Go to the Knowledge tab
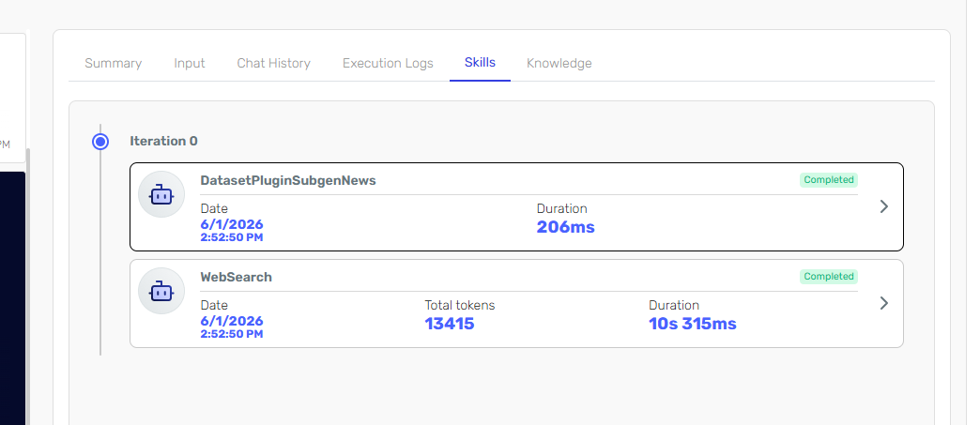980x425 pixels. [559, 63]
